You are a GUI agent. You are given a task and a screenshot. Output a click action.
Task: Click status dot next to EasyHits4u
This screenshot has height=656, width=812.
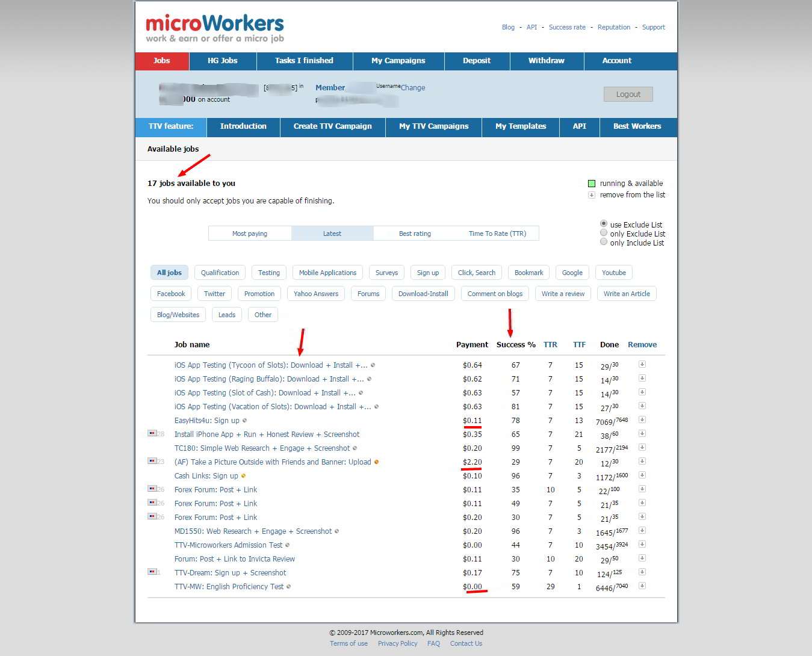point(244,421)
